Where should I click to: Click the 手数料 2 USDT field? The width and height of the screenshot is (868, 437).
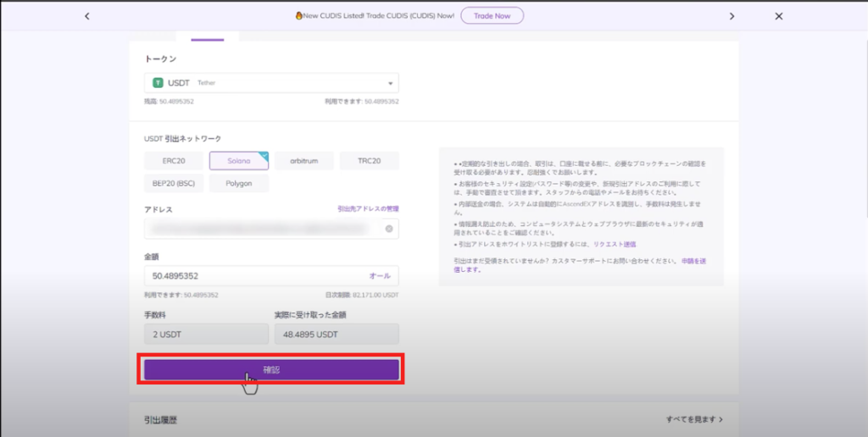pyautogui.click(x=207, y=335)
